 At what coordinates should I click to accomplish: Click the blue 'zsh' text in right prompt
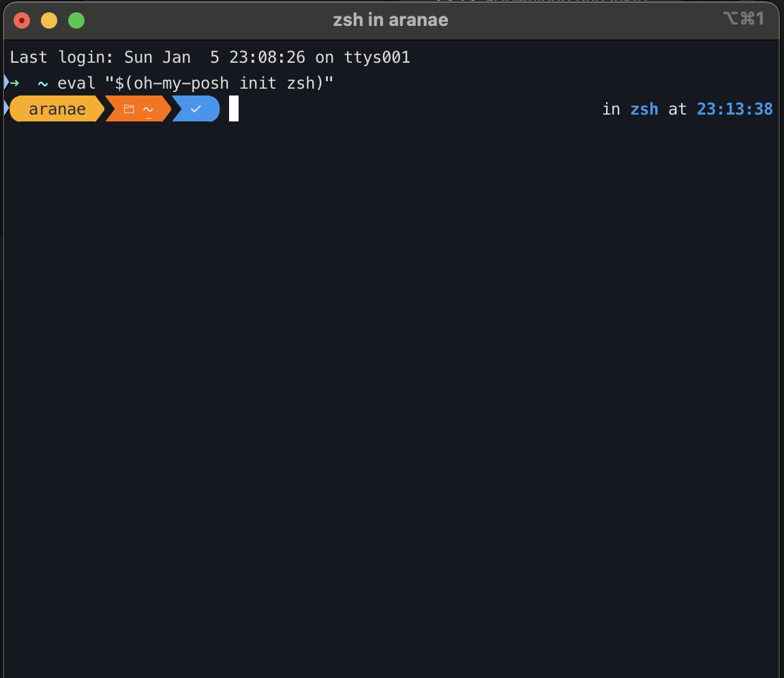[644, 109]
